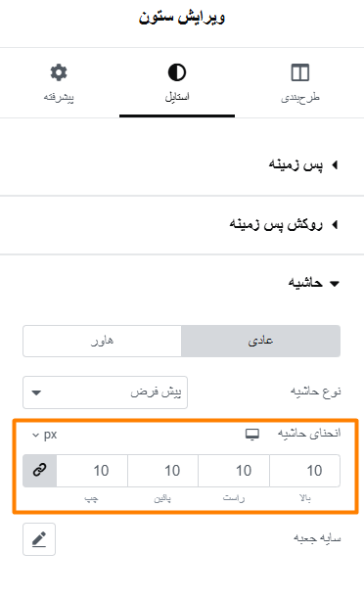Click the پایین border radius field

coord(162,471)
